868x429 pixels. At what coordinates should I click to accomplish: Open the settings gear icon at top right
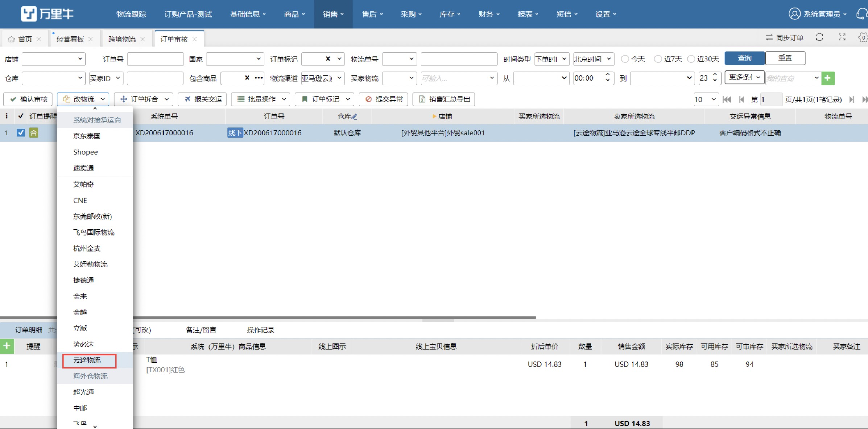click(863, 37)
